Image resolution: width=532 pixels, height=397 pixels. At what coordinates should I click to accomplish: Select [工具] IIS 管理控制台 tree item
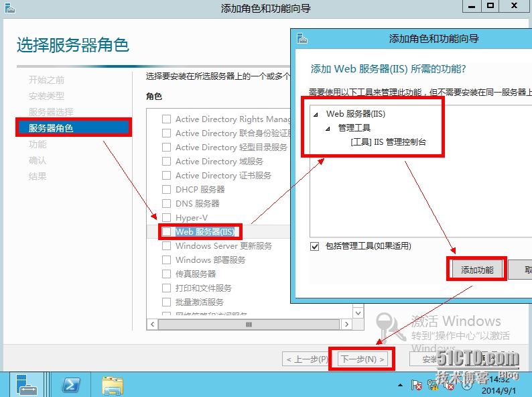pos(388,142)
